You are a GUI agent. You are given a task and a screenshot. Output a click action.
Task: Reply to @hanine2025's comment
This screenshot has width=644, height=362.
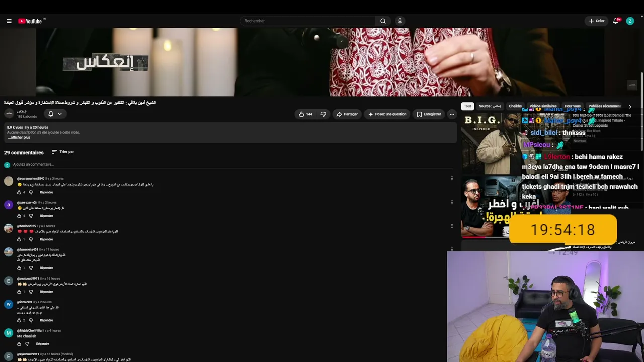pyautogui.click(x=46, y=239)
